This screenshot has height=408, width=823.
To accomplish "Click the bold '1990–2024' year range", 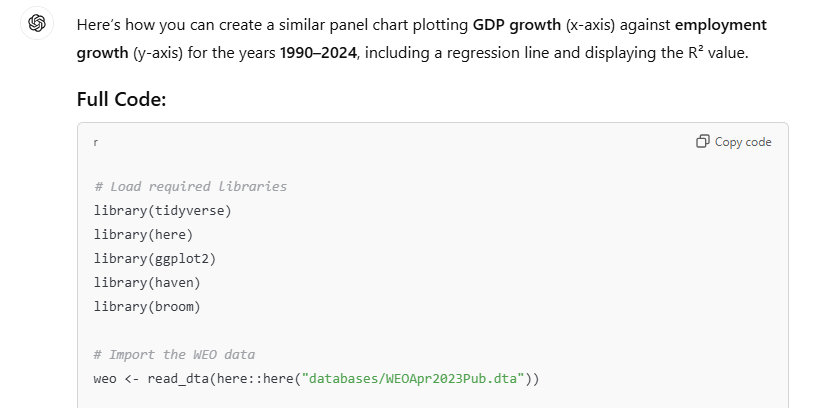I will (x=318, y=53).
